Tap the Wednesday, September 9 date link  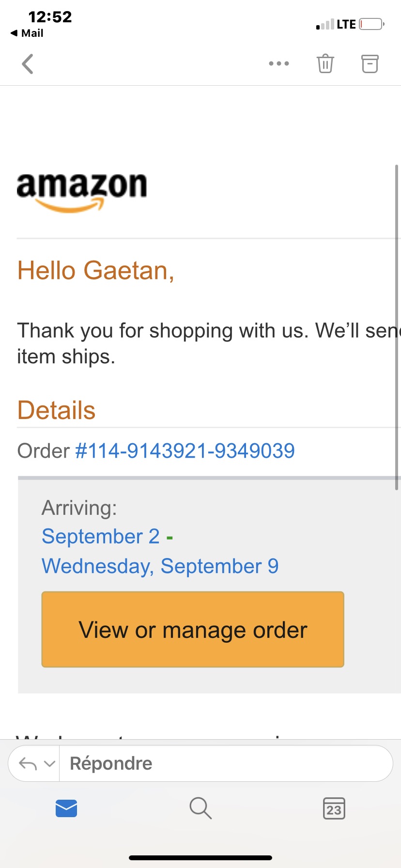click(x=160, y=566)
